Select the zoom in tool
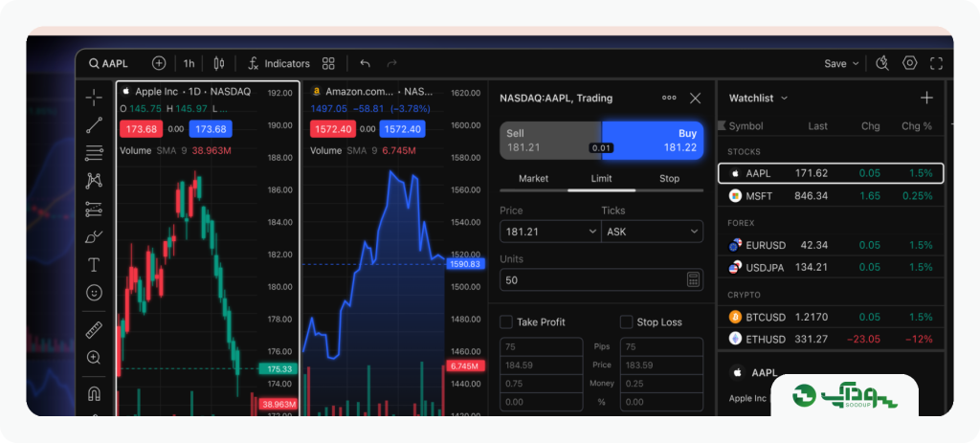The height and width of the screenshot is (443, 980). [94, 358]
